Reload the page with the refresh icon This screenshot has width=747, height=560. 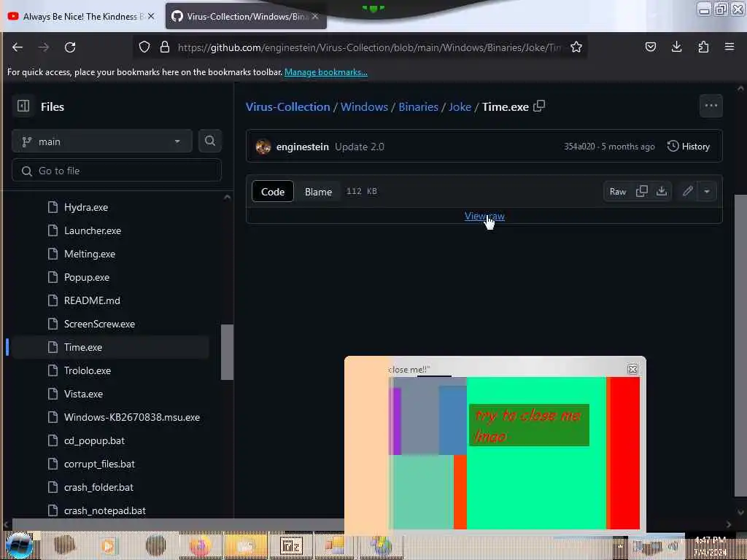[x=70, y=47]
